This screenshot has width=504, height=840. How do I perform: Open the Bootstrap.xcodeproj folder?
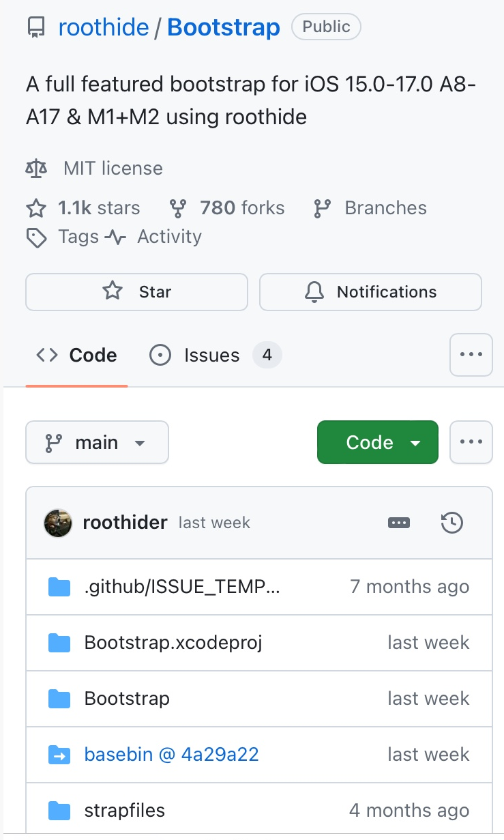(x=173, y=643)
